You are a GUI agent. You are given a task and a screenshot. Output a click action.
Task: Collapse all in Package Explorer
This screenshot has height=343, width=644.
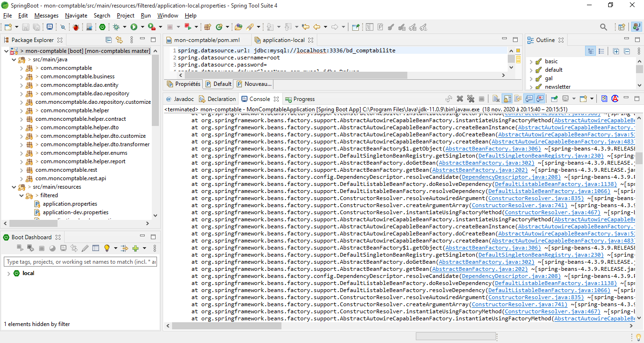click(x=108, y=40)
